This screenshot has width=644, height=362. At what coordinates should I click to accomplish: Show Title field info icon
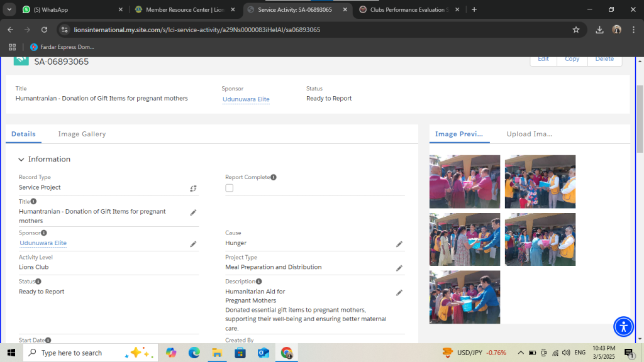coord(34,202)
